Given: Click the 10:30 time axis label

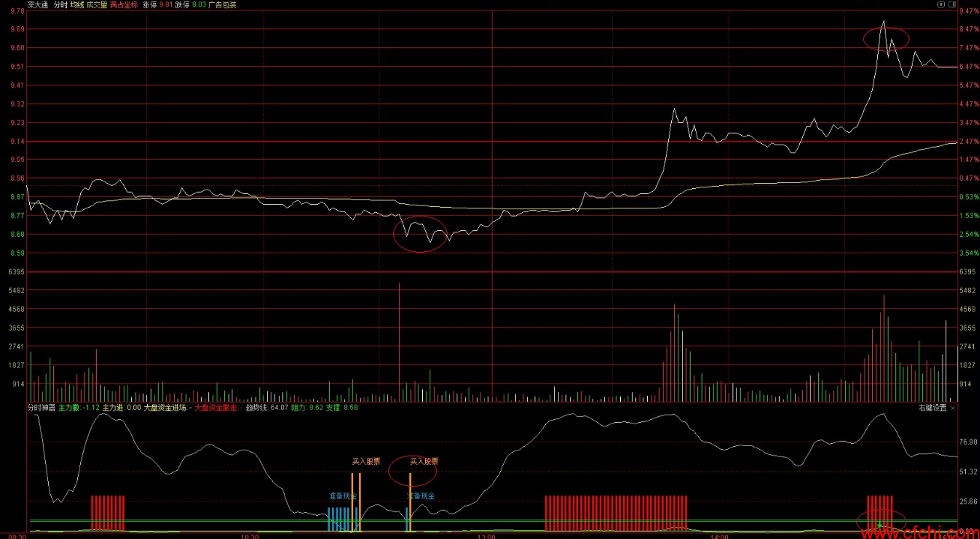Looking at the screenshot, I should click(250, 535).
